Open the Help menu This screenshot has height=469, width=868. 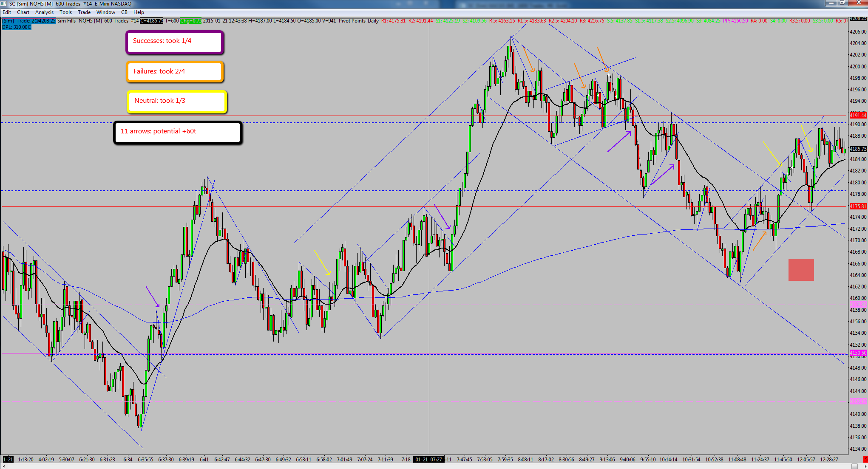point(139,12)
